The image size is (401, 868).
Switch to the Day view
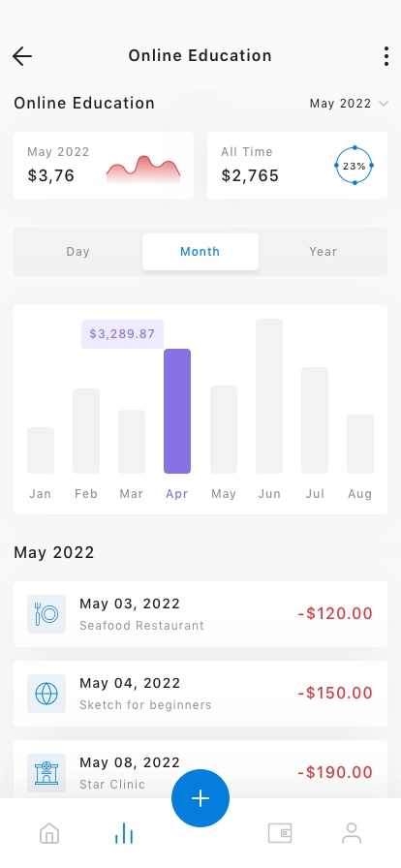click(77, 251)
